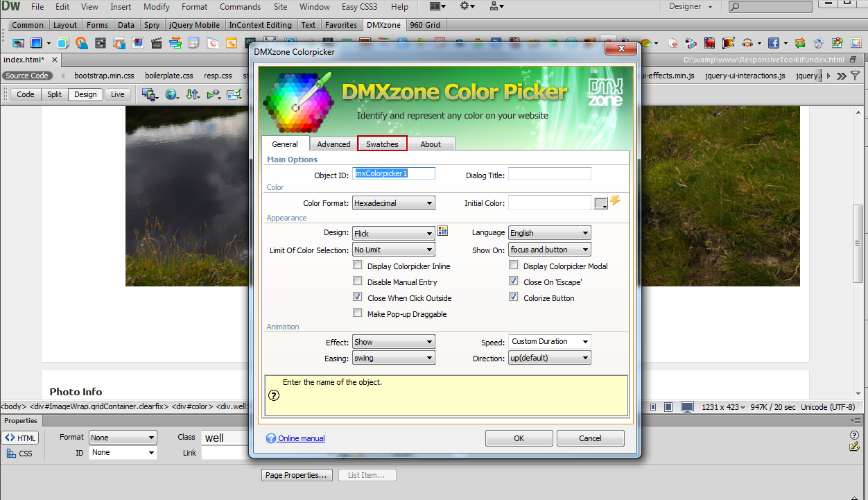868x500 pixels.
Task: Click the search field magnifier icon
Action: [x=736, y=7]
